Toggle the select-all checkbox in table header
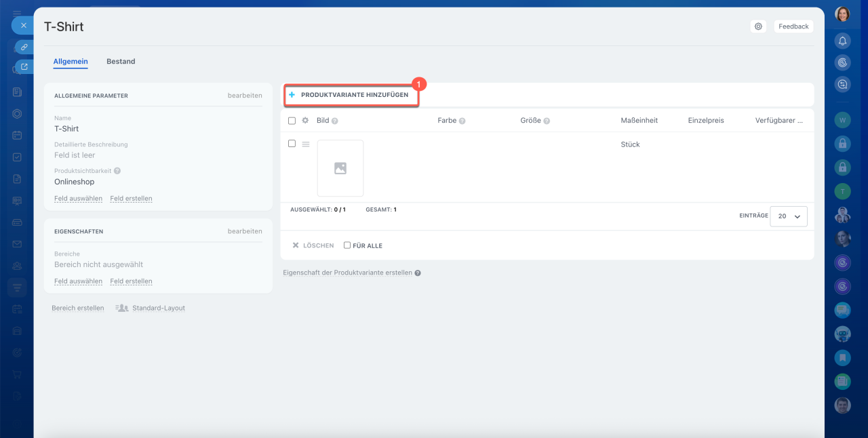Viewport: 868px width, 438px height. pyautogui.click(x=292, y=121)
